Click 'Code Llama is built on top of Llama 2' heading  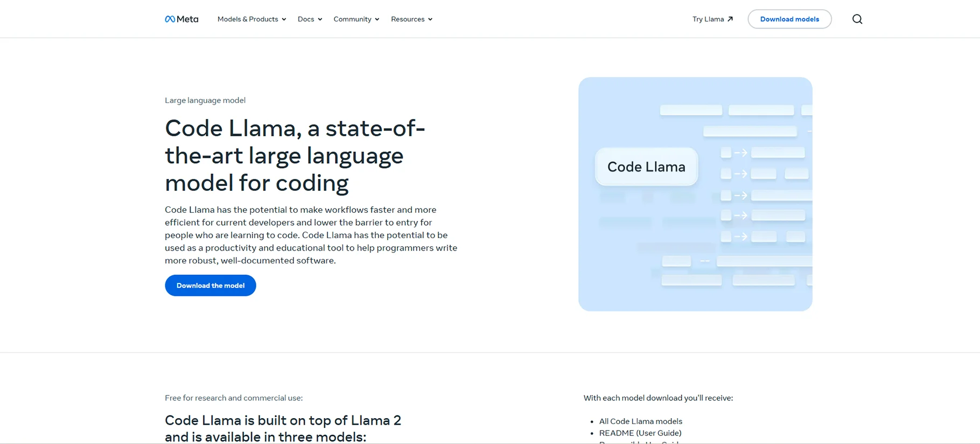[x=283, y=428]
